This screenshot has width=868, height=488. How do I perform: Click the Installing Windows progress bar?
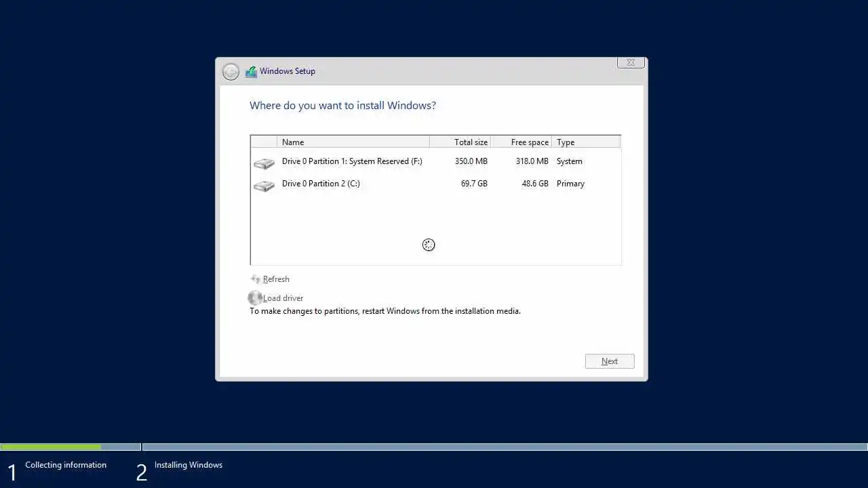click(x=505, y=447)
